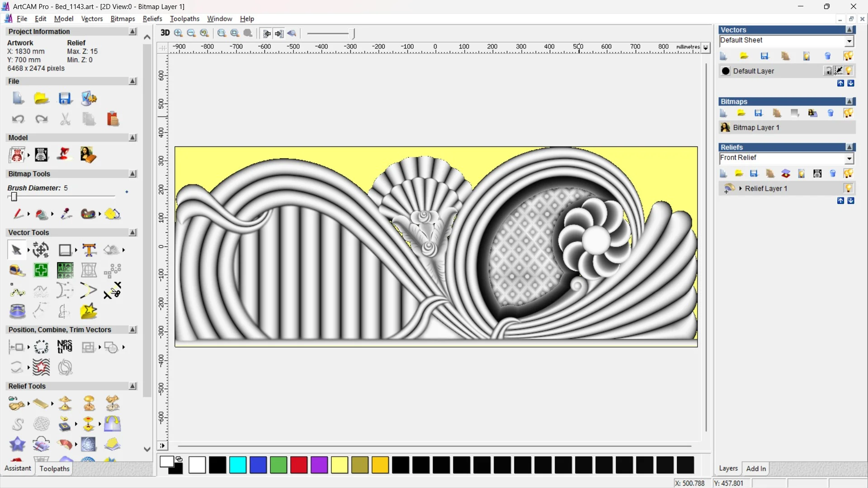Click the Save file icon
This screenshot has height=488, width=868.
65,99
